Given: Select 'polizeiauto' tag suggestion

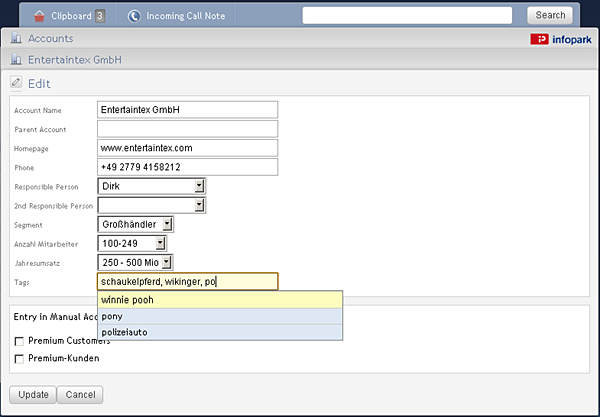Looking at the screenshot, I should [220, 332].
